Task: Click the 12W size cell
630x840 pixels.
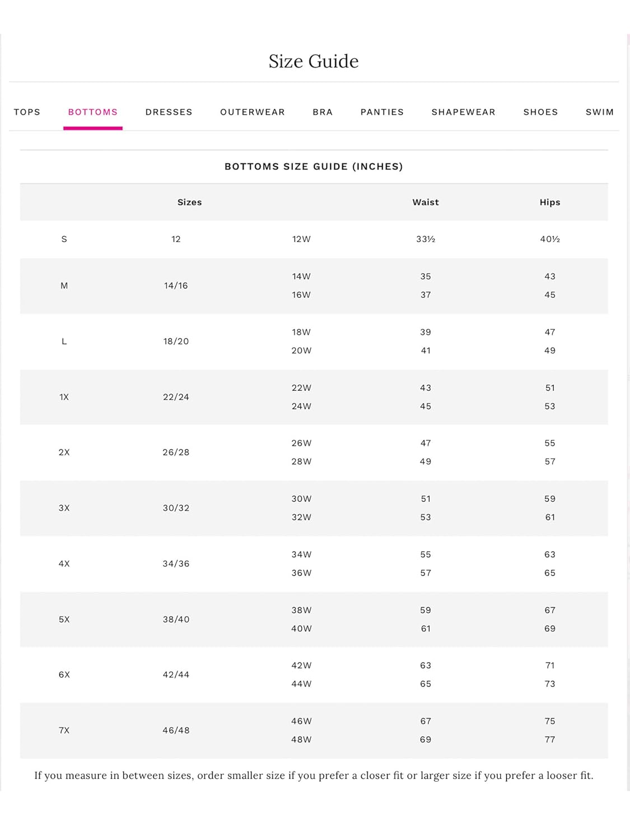Action: [x=301, y=239]
